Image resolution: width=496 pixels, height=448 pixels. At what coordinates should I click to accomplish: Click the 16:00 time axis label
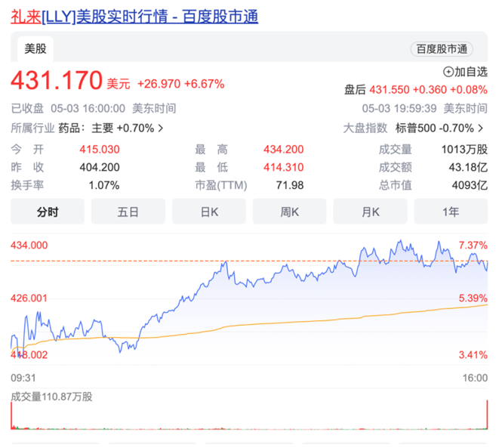pos(475,378)
